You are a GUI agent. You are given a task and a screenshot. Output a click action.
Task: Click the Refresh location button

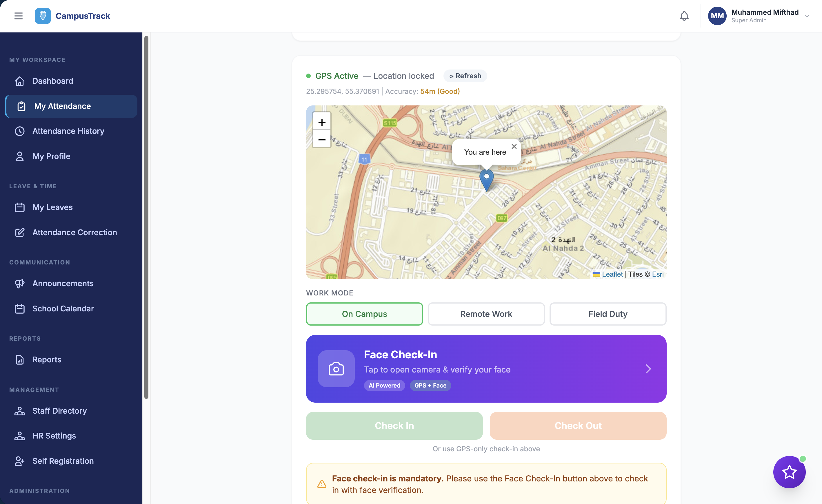click(465, 76)
